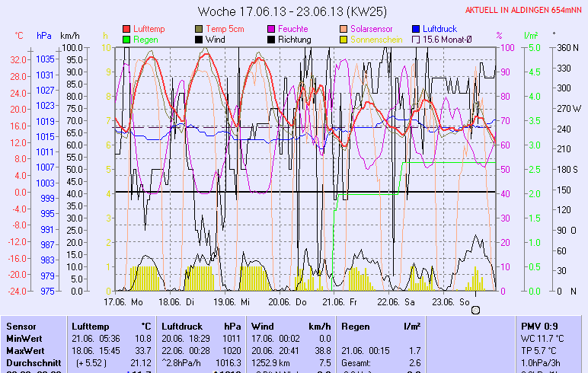Click the chart title Woche 17.06.13 - 23.06.13
The height and width of the screenshot is (373, 588).
(292, 11)
